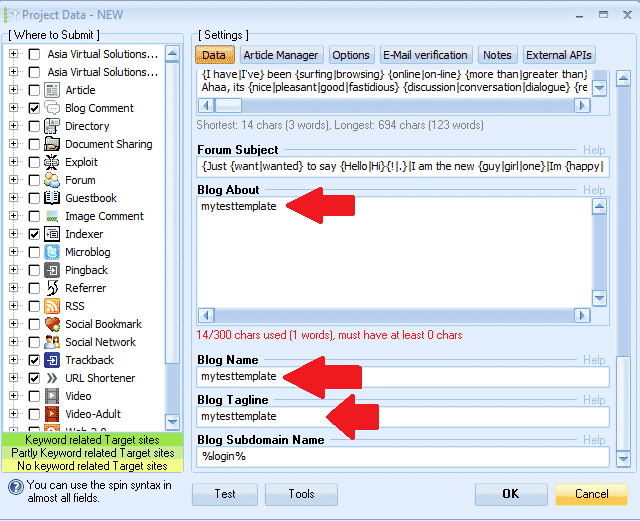Screen dimensions: 640x521
Task: Click the Trackback category icon
Action: (53, 360)
